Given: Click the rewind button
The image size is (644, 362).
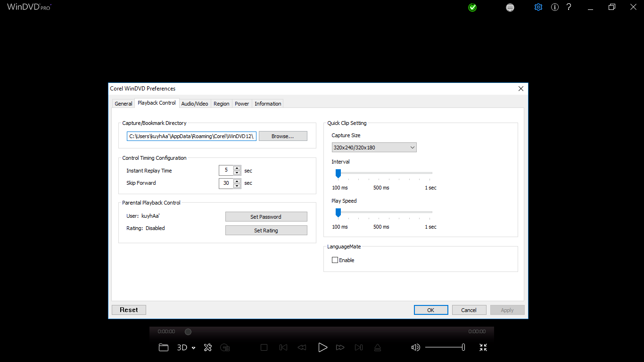Looking at the screenshot, I should point(302,347).
